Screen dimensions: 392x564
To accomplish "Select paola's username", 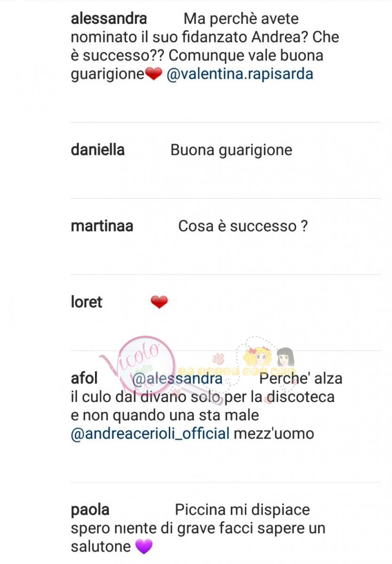I will (90, 510).
